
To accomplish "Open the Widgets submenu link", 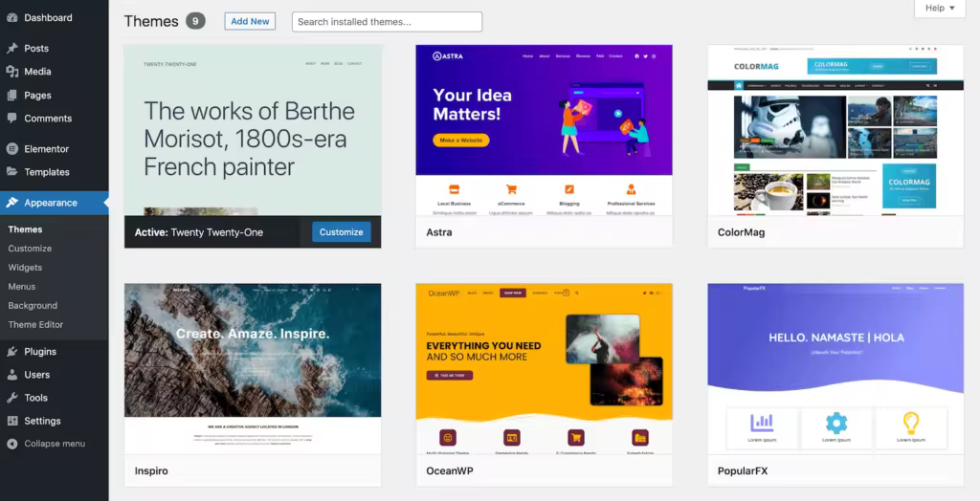I will click(x=25, y=268).
